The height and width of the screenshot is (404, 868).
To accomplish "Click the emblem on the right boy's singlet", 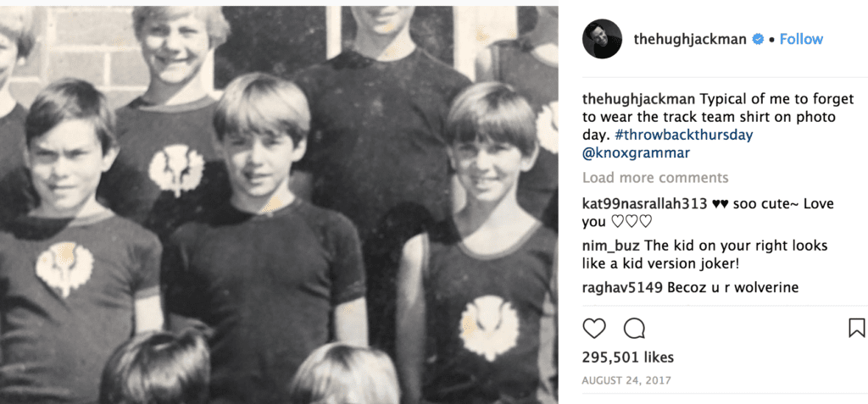I will [489, 327].
